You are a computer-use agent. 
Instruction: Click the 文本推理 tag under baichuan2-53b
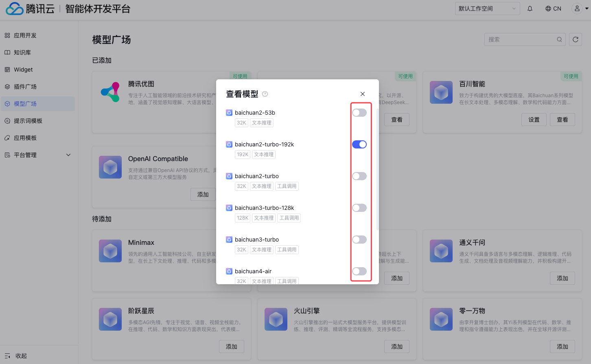(262, 123)
